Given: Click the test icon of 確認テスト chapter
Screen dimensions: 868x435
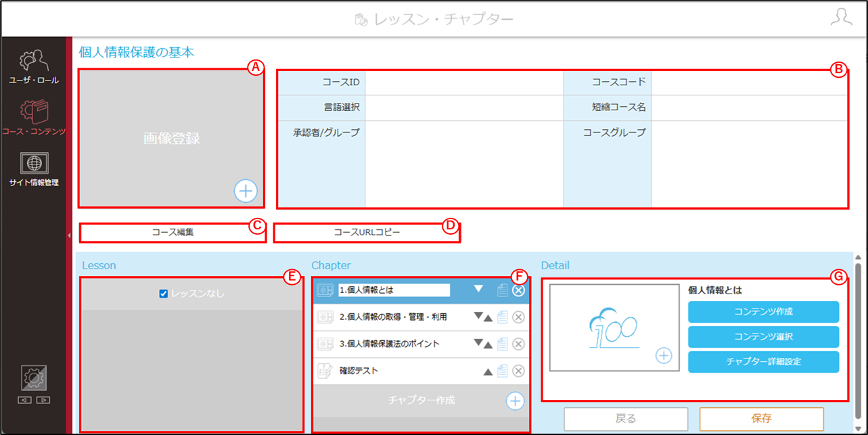Looking at the screenshot, I should [x=325, y=371].
